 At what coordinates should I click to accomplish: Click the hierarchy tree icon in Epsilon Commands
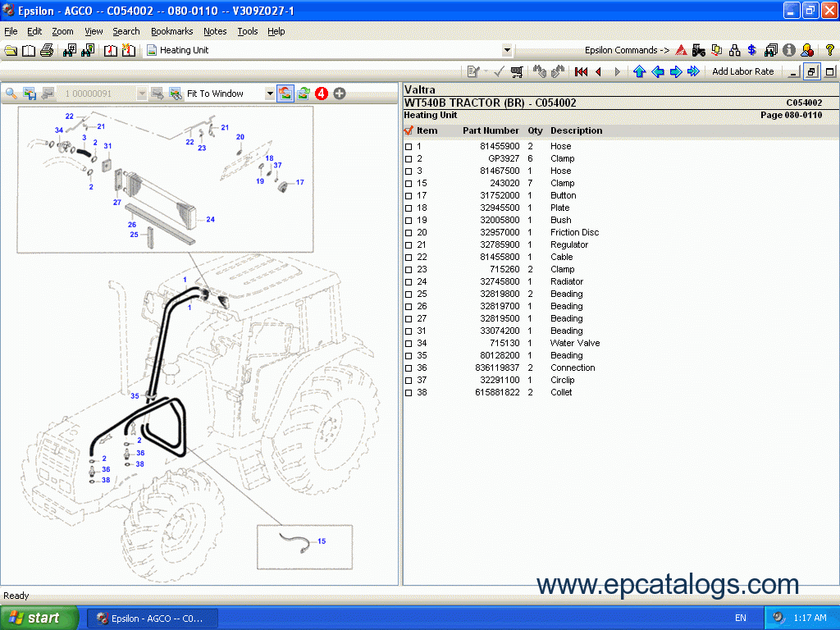[734, 50]
